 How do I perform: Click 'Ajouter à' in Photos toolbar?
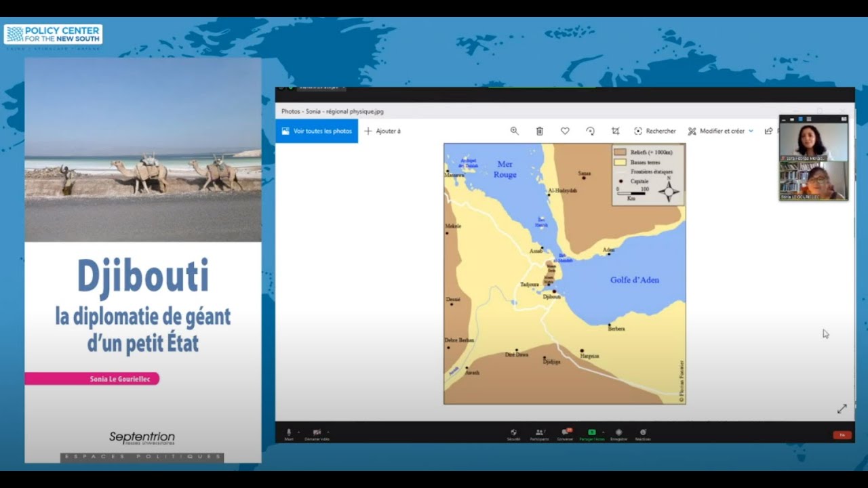382,131
